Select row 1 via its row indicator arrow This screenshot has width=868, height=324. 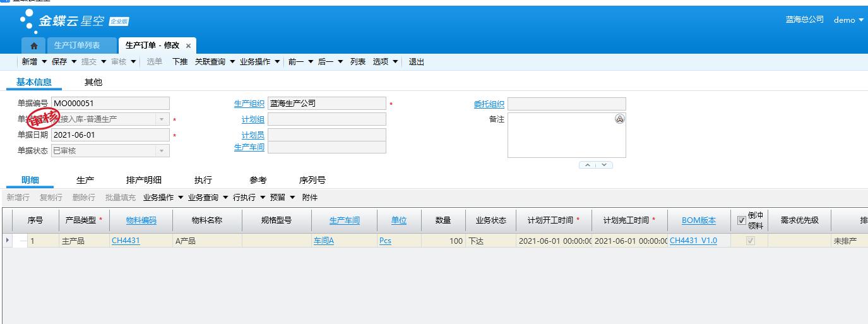(x=8, y=241)
